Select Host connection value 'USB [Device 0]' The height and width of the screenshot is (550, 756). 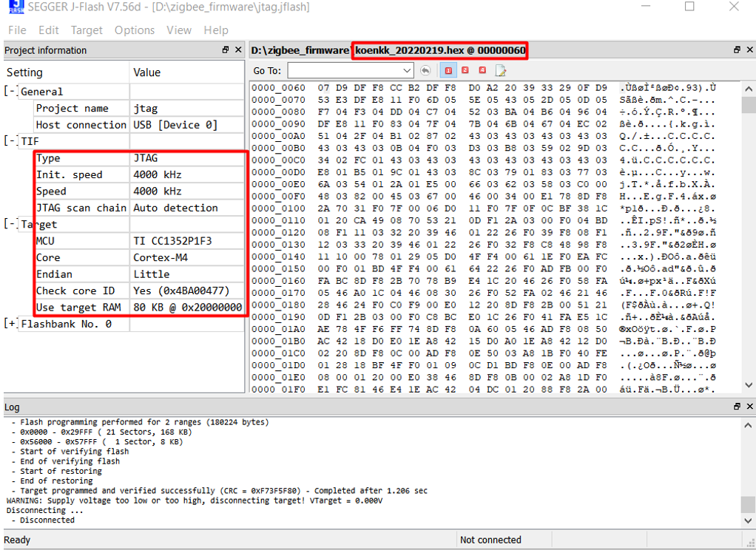click(175, 125)
